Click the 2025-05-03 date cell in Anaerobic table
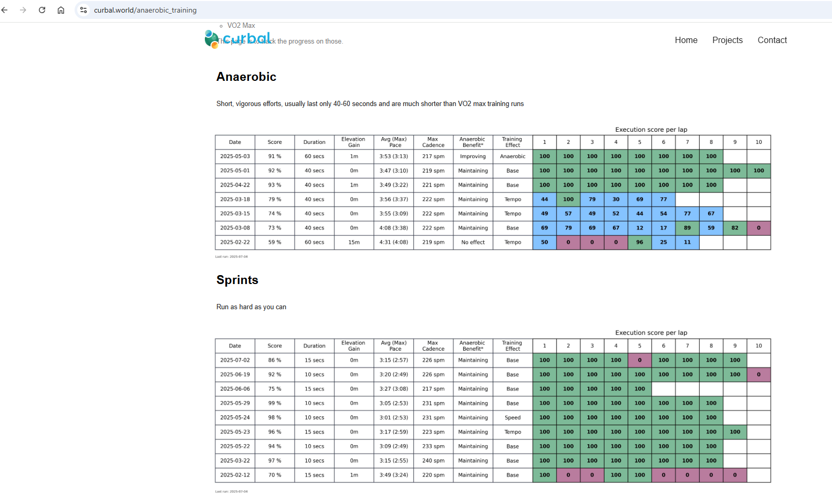The height and width of the screenshot is (504, 832). tap(235, 156)
